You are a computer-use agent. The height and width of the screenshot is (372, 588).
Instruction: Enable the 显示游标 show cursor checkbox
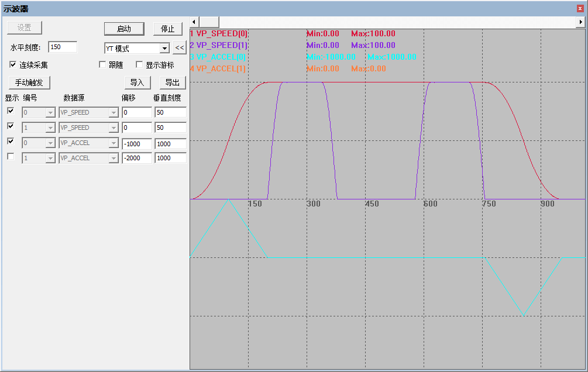point(139,65)
